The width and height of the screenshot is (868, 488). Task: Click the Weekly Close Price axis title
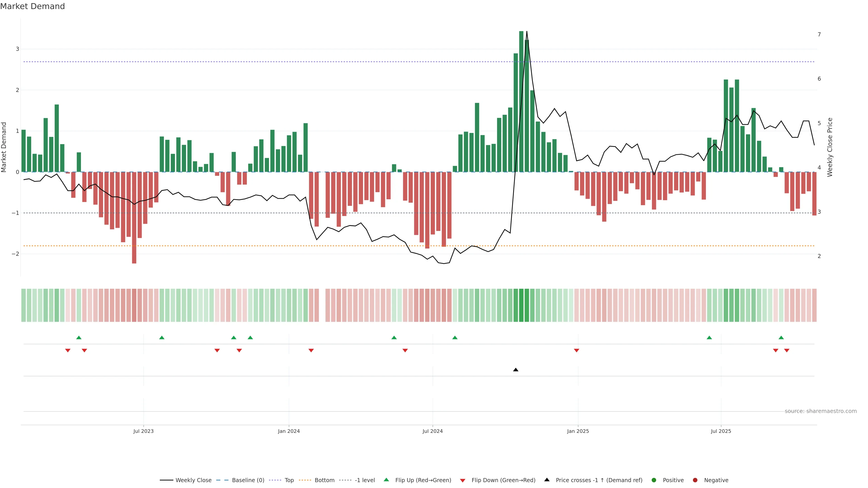click(830, 147)
